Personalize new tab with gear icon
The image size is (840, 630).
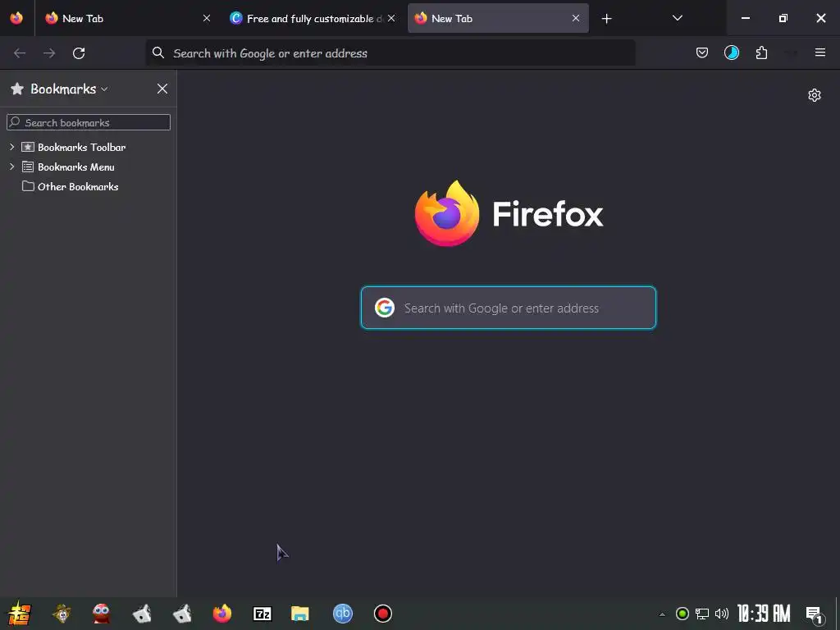coord(815,95)
